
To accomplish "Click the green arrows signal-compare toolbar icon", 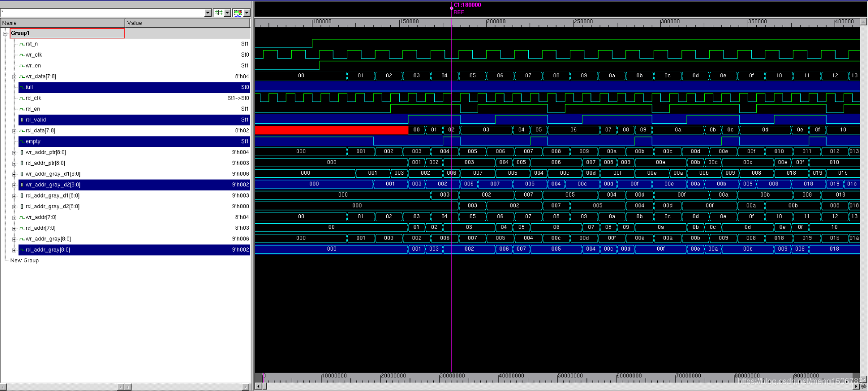I will point(218,13).
